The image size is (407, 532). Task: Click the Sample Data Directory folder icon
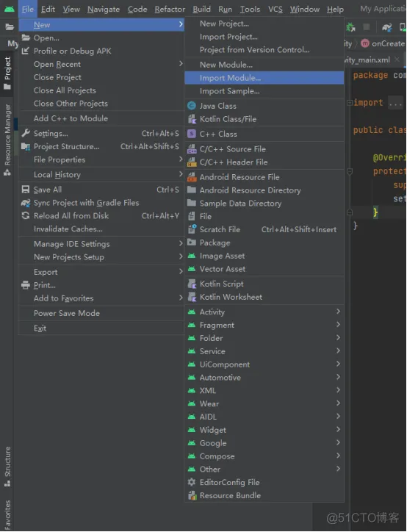click(192, 204)
